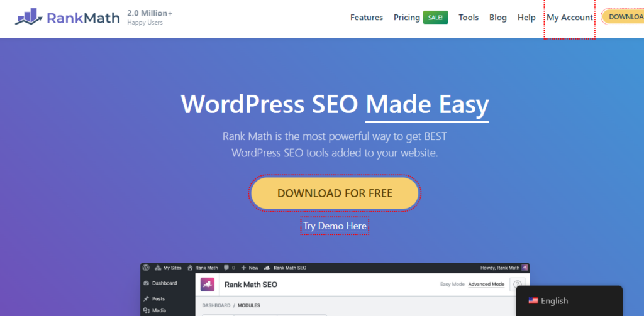This screenshot has width=644, height=316.
Task: Click the WordPress logo in demo screenshot
Action: coord(146,268)
